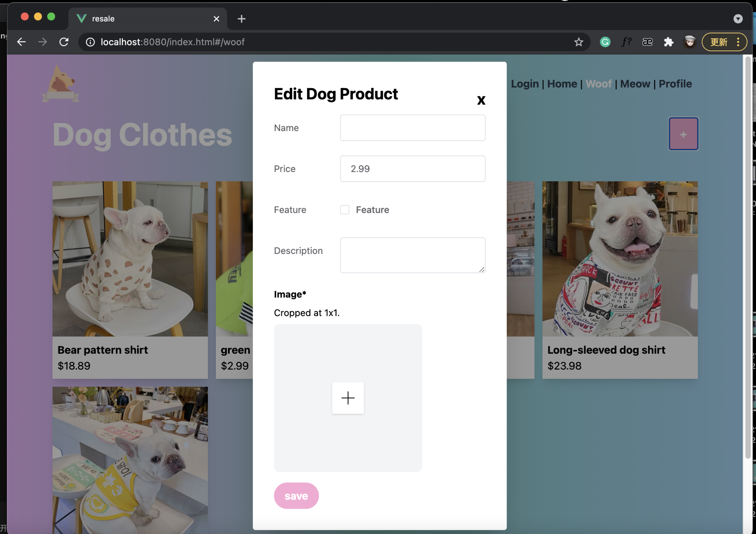This screenshot has width=756, height=534.
Task: Open the Extensions puzzle piece menu
Action: (x=668, y=42)
